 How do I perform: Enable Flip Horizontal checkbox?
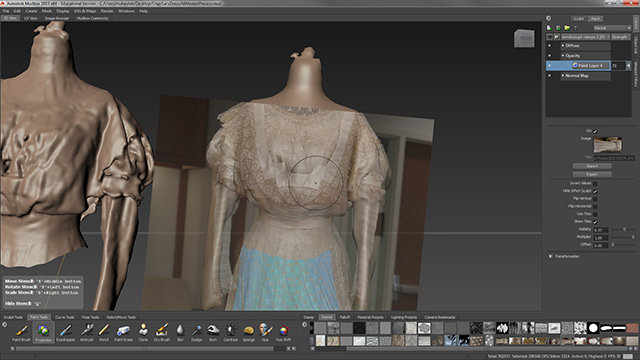pos(595,207)
